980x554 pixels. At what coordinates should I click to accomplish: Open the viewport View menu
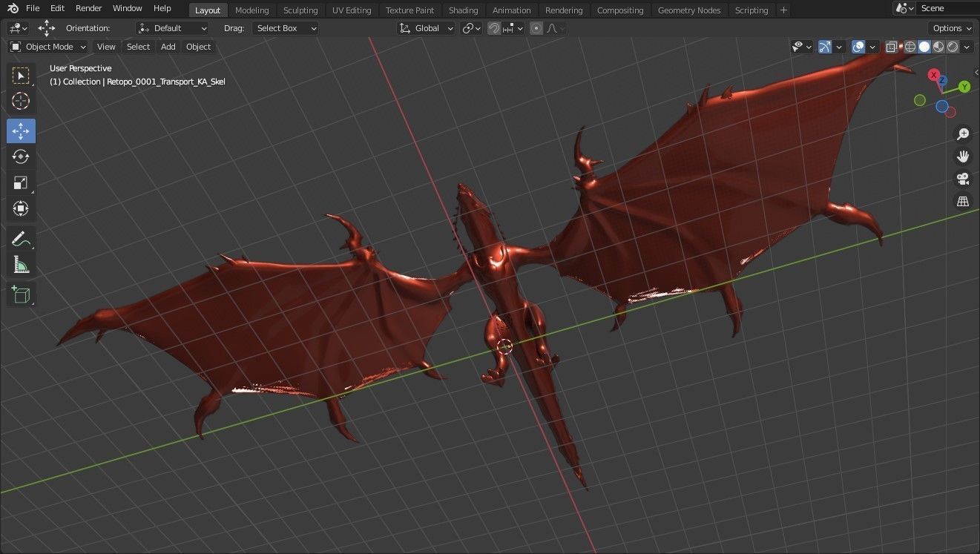[106, 47]
